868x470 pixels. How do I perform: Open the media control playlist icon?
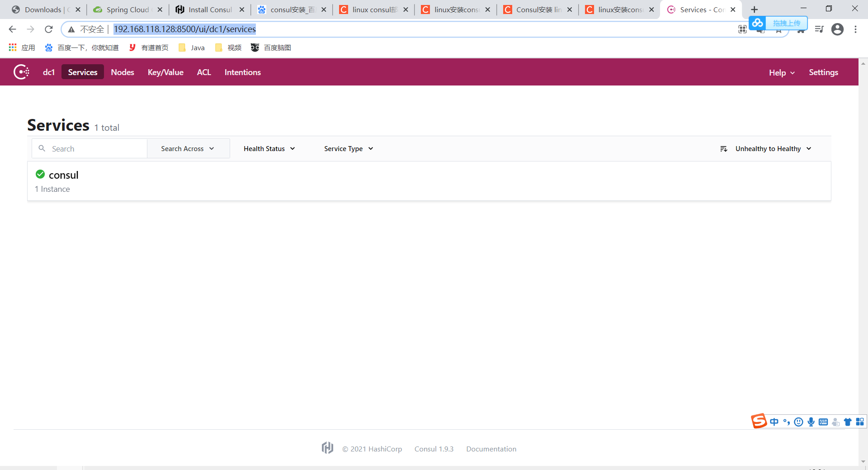coord(819,29)
